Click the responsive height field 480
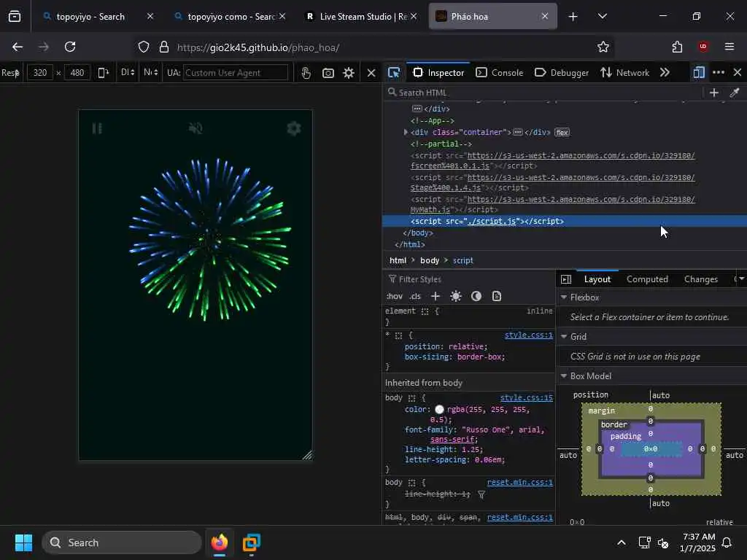The width and height of the screenshot is (747, 560). [77, 73]
